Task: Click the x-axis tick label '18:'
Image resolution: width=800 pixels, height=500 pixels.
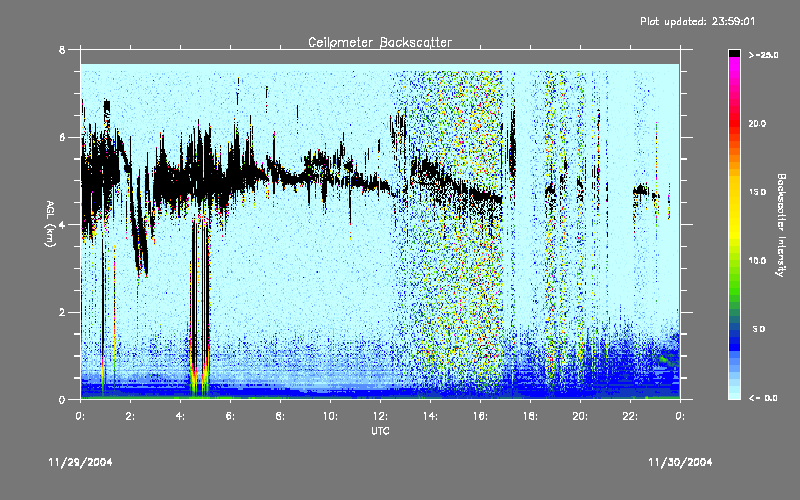Action: click(530, 416)
